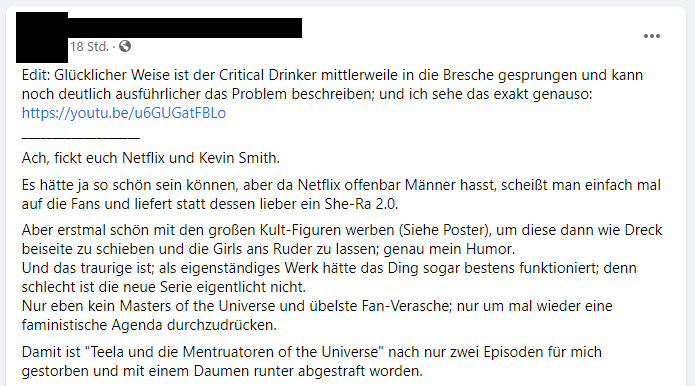Click the redacted profile picture of the author

(x=42, y=37)
